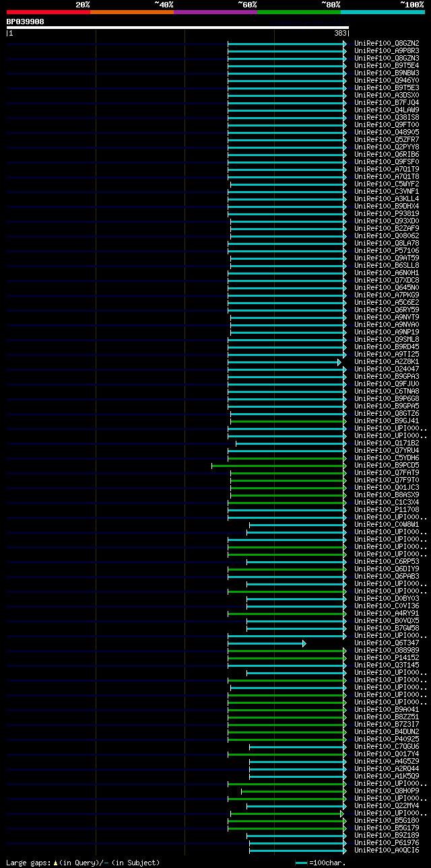431x868 pixels.
Task: Select hit label UniRef100_Q7YRU4
Action: click(x=387, y=450)
